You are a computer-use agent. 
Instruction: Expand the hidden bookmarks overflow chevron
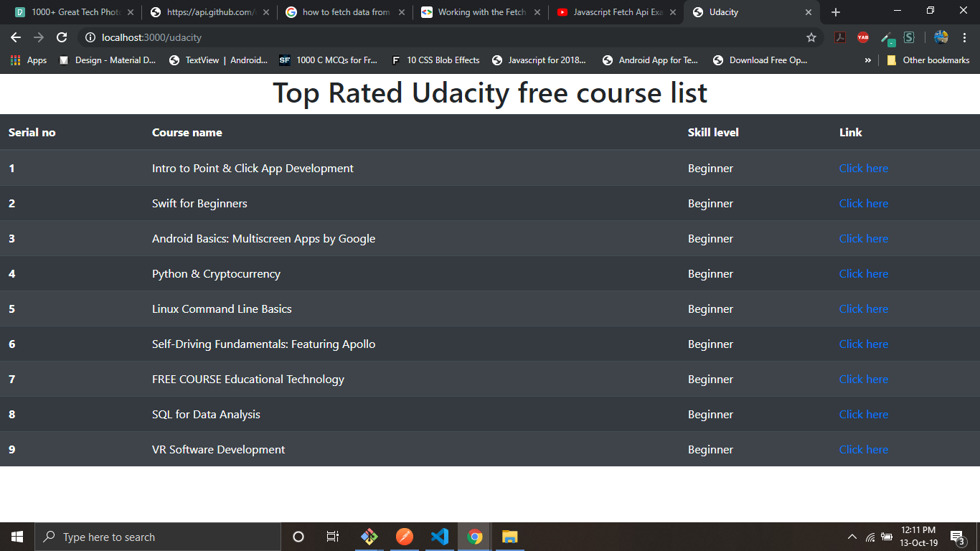pyautogui.click(x=867, y=60)
